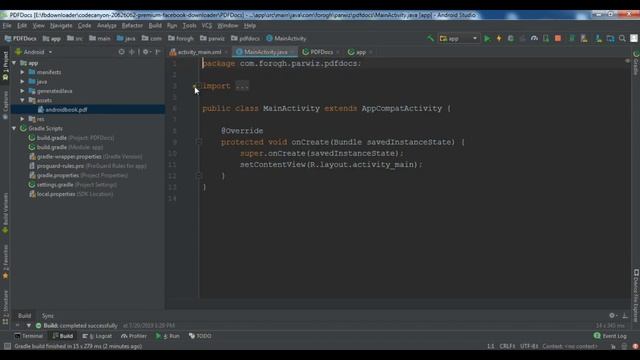640x360 pixels.
Task: Open build.gradle (Project: PDFDocs)
Action: (x=71, y=138)
